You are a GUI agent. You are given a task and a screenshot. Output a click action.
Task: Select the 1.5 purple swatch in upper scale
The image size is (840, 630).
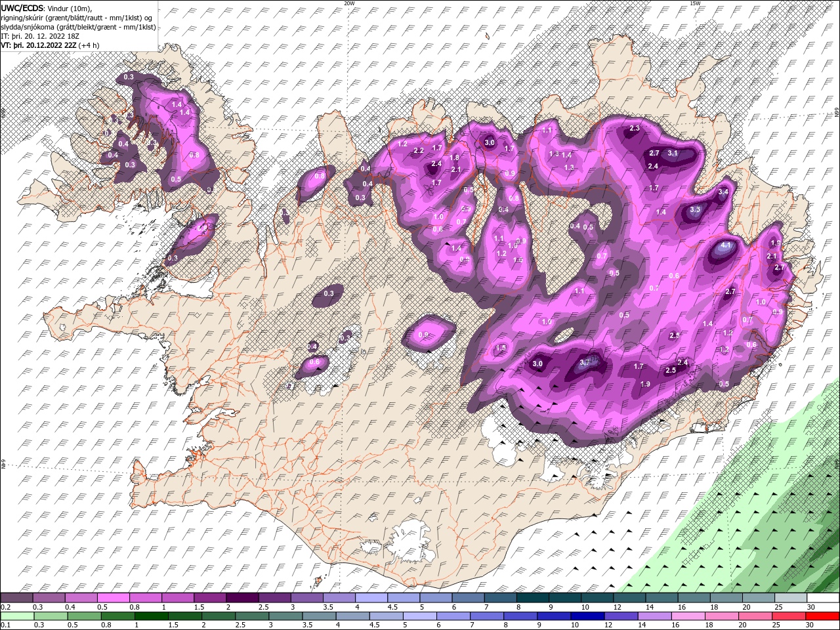pos(209,598)
